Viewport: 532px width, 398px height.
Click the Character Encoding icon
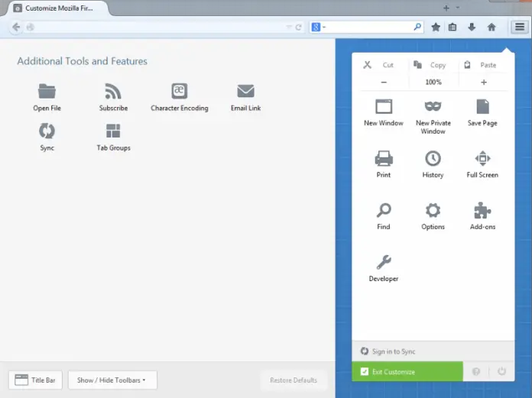pyautogui.click(x=179, y=91)
